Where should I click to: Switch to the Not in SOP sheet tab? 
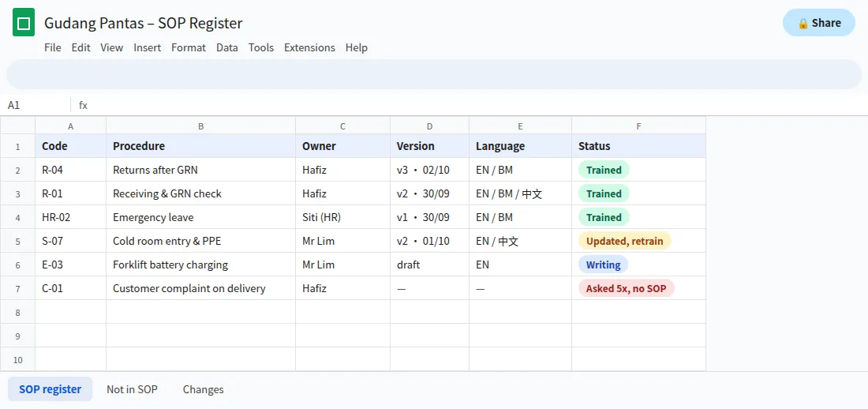pyautogui.click(x=133, y=389)
